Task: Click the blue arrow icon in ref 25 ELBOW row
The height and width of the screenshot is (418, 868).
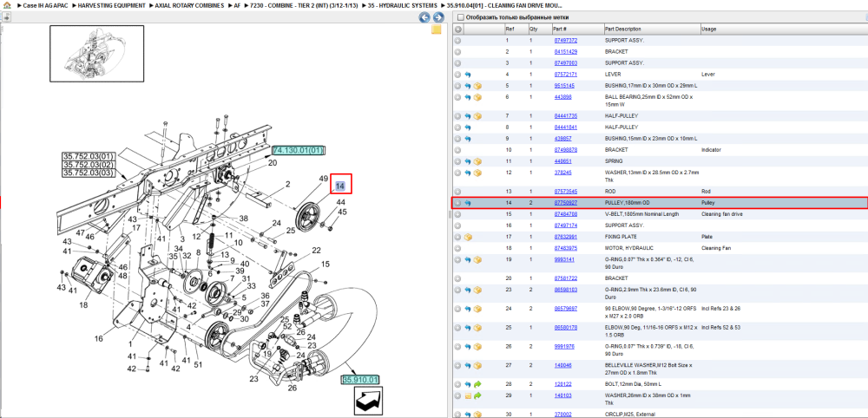Action: click(x=468, y=327)
